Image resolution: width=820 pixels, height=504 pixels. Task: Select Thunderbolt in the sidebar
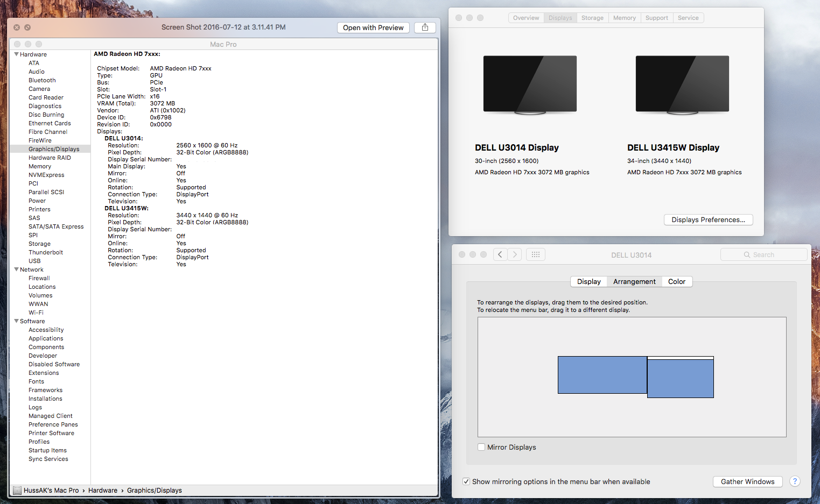click(46, 252)
